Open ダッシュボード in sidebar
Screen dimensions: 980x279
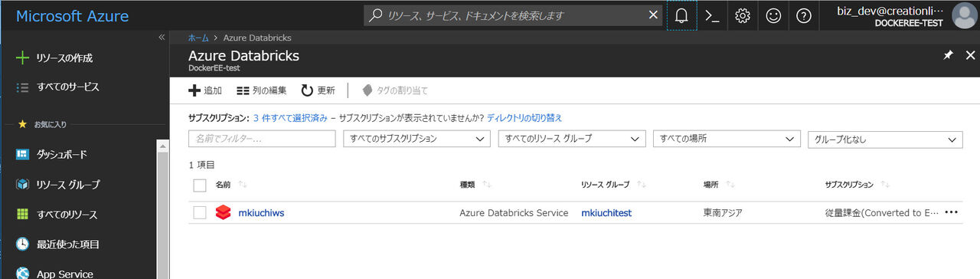click(61, 155)
